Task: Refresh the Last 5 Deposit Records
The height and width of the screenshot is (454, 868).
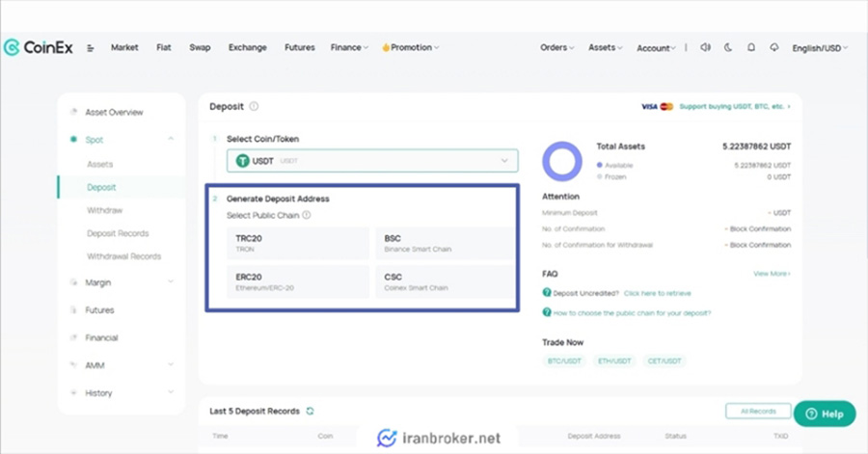Action: pyautogui.click(x=310, y=411)
